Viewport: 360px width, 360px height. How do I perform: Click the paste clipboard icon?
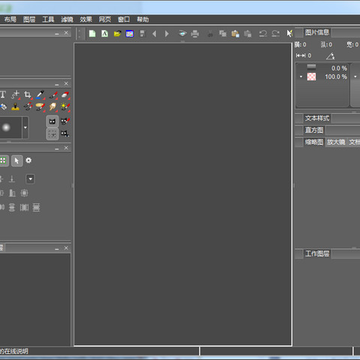(235, 33)
